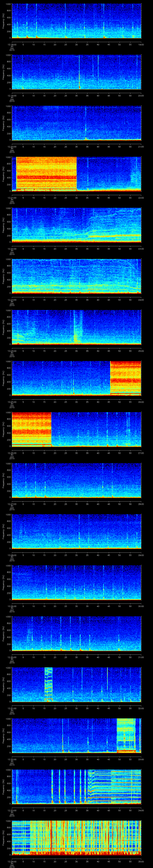Image resolution: width=153 pixels, height=868 pixels.
Task: Click Frequency (Hz) axis label of 12:26:00 panel
Action: [x=3, y=429]
